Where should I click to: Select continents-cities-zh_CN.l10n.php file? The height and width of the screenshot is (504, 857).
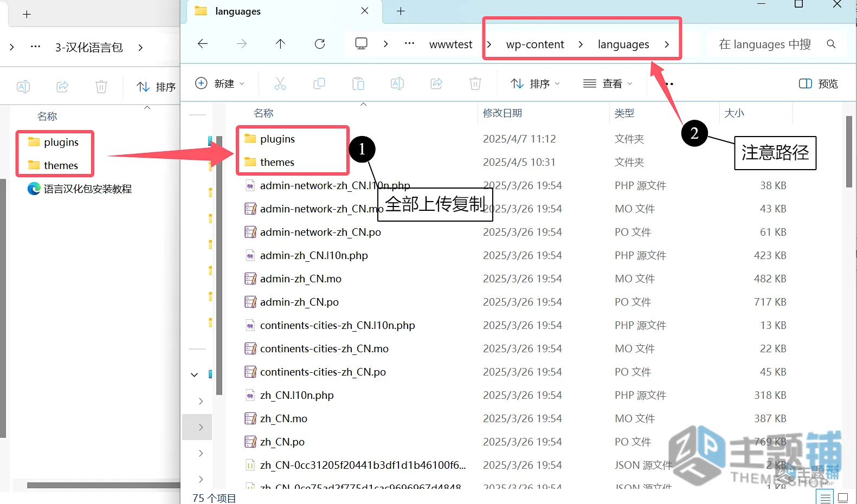(330, 325)
